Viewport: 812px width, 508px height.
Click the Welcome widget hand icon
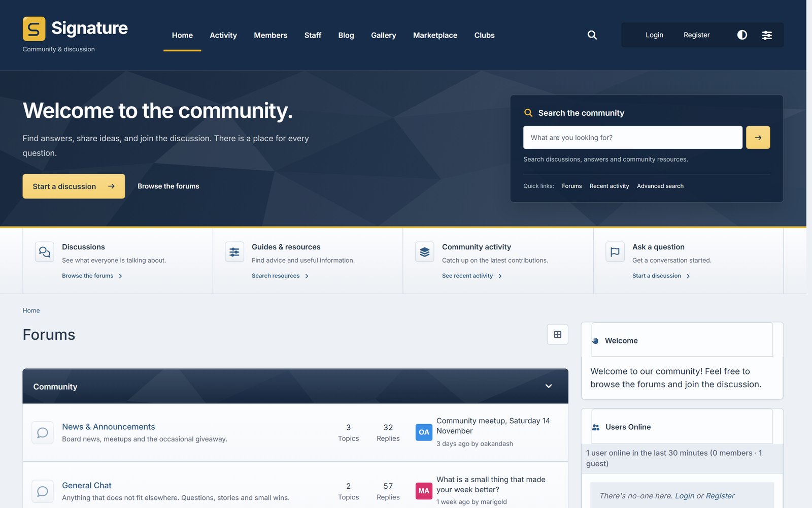pos(595,341)
